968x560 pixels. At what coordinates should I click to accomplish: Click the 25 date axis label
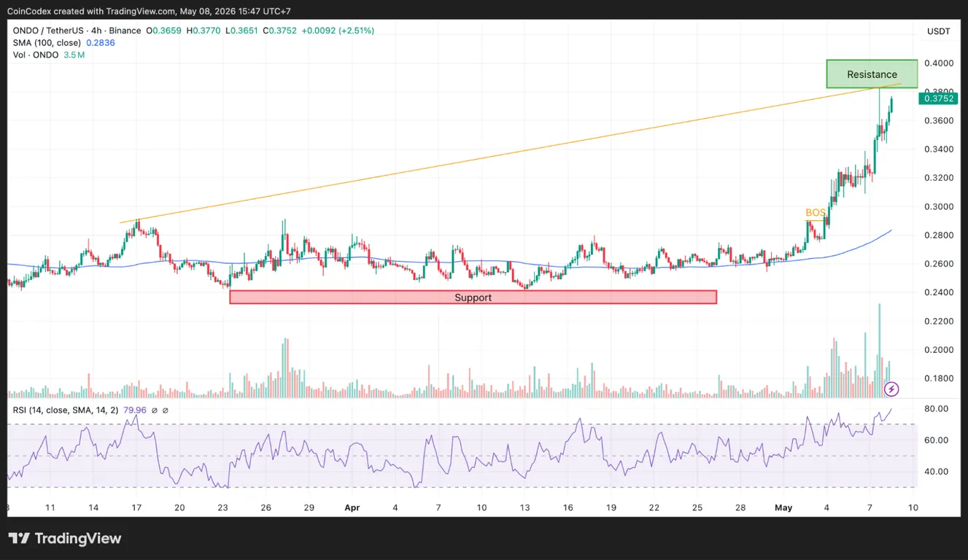click(x=697, y=507)
